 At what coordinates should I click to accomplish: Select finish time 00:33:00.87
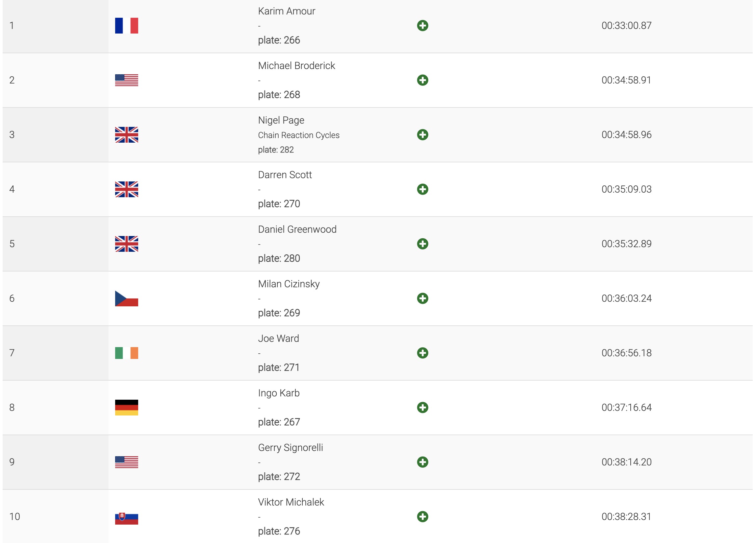(626, 26)
